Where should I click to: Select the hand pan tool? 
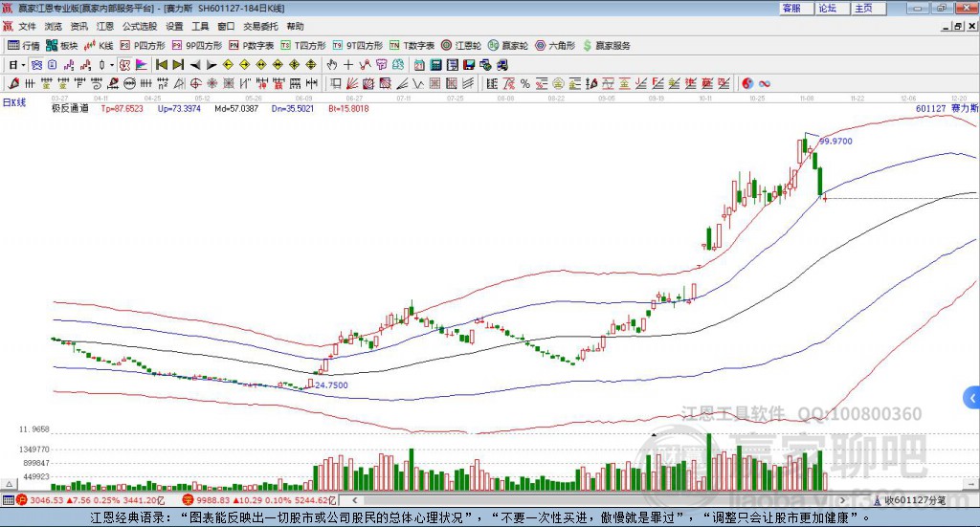(x=332, y=65)
